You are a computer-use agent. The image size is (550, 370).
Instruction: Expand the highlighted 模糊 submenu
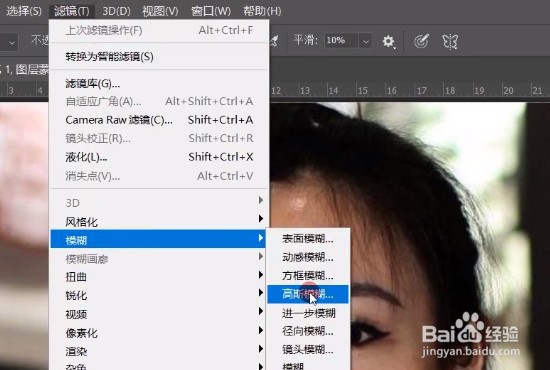coord(158,240)
